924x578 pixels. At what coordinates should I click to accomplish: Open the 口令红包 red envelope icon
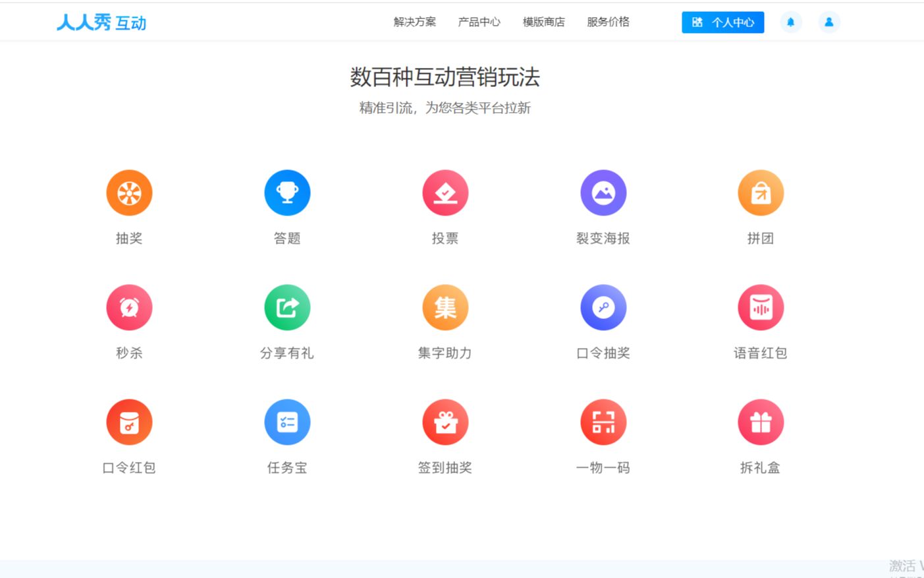(x=129, y=422)
